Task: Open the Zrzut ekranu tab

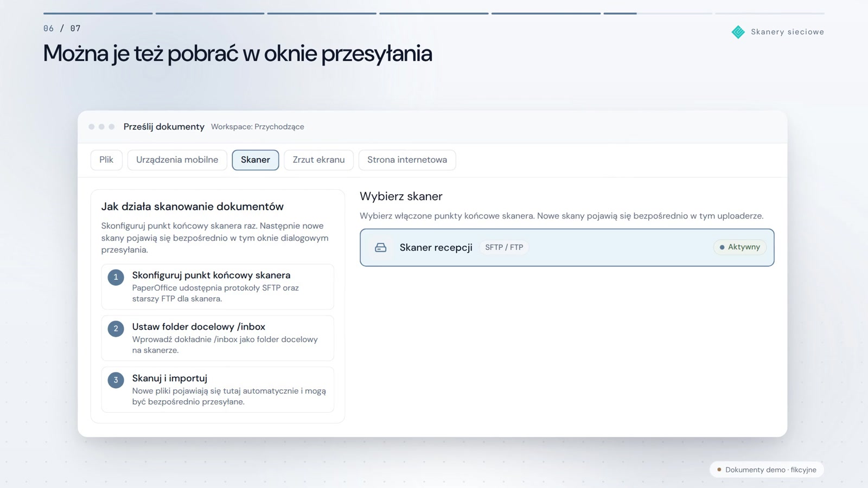Action: [x=318, y=160]
